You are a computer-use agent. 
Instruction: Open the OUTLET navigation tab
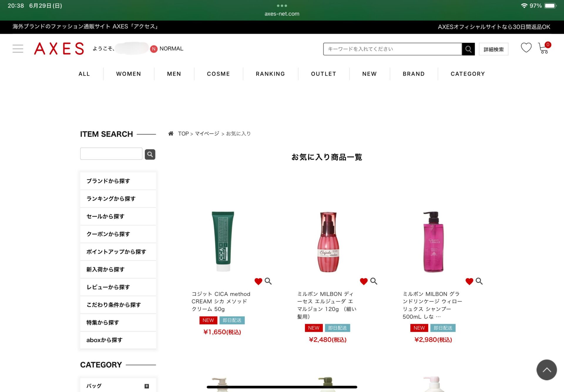[x=324, y=74]
